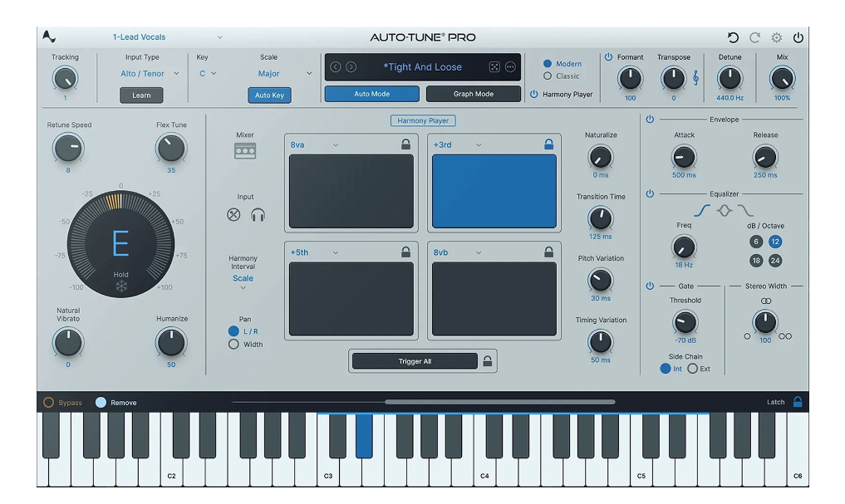Screen dimensions: 845x504
Task: Click the Trigger All button
Action: 415,361
